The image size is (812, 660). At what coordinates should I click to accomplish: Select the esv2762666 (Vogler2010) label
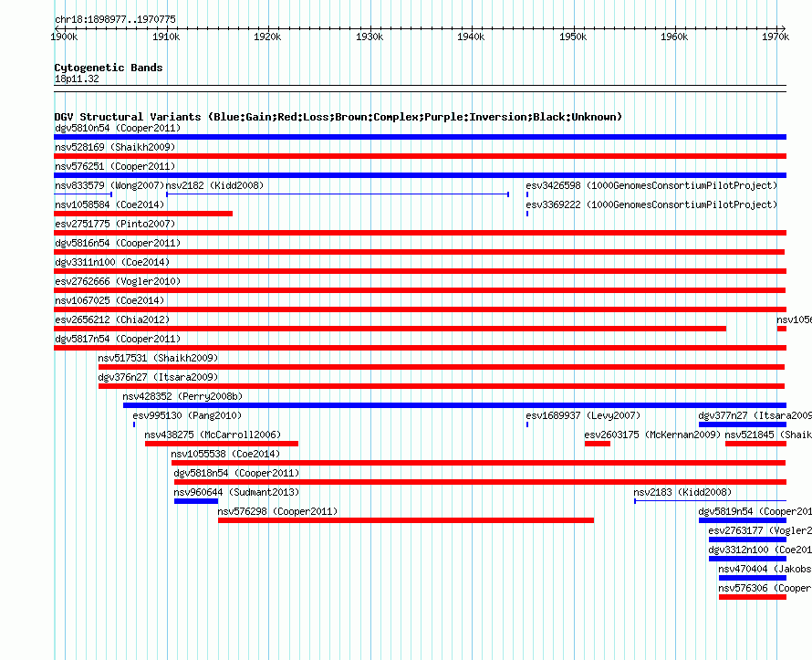(x=118, y=281)
